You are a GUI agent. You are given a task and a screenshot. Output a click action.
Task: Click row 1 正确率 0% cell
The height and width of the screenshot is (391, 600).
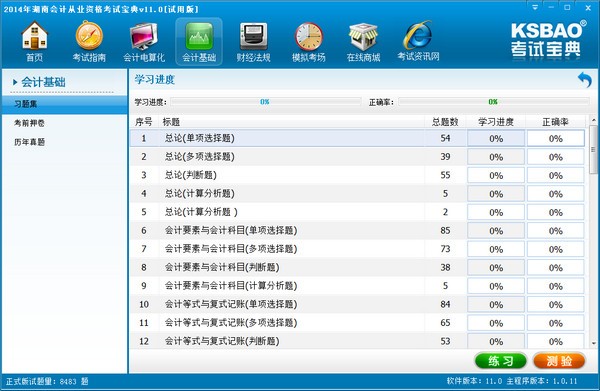pyautogui.click(x=556, y=138)
